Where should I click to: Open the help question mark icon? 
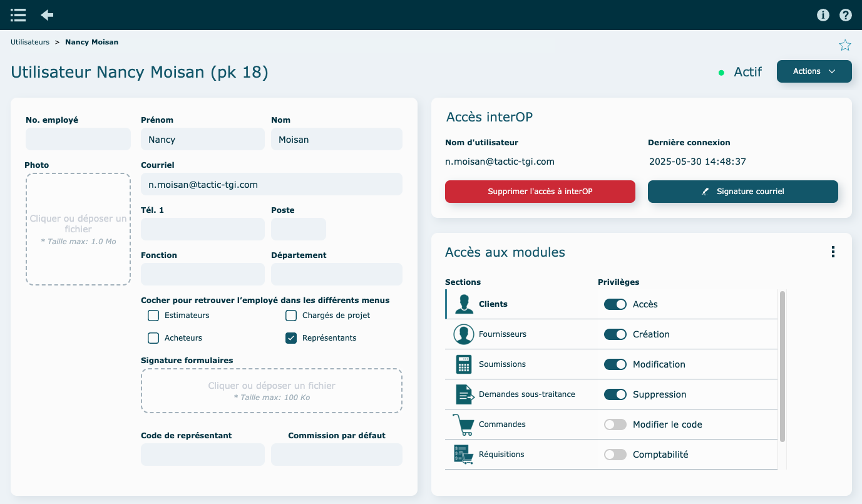[846, 15]
